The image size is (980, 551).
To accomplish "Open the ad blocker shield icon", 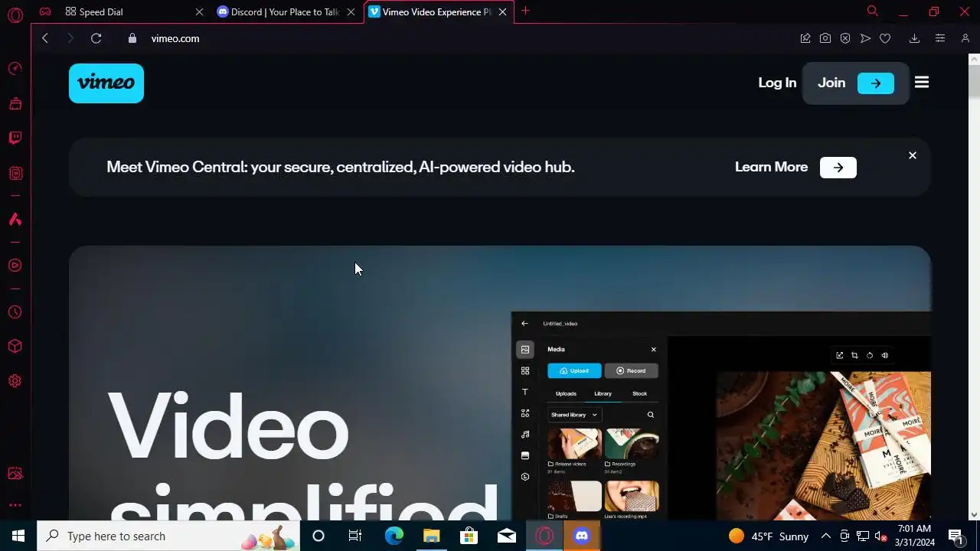I will coord(845,38).
